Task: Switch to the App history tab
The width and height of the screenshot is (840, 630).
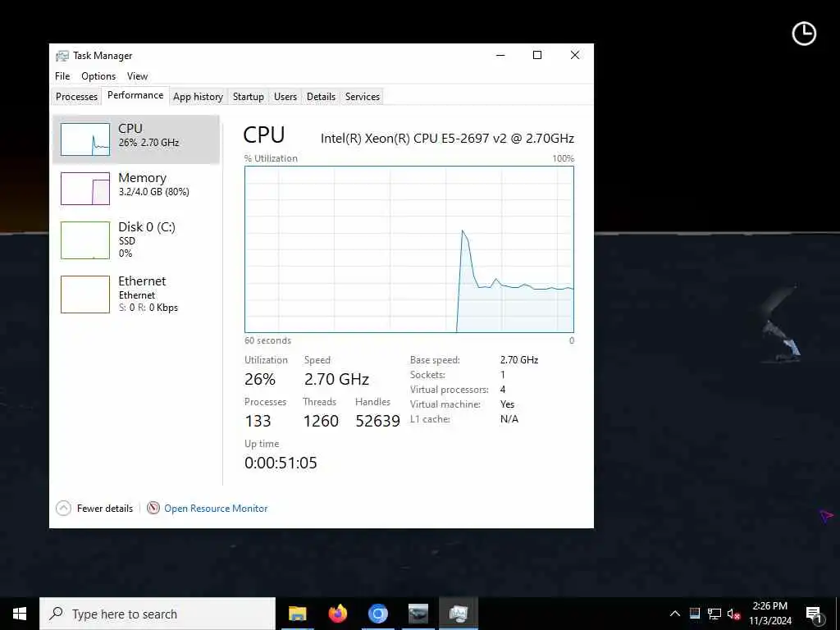Action: point(198,97)
